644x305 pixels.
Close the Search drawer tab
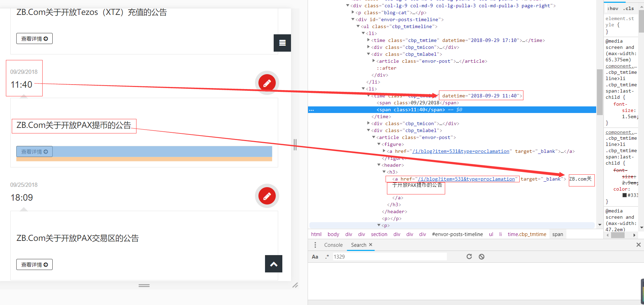(371, 245)
